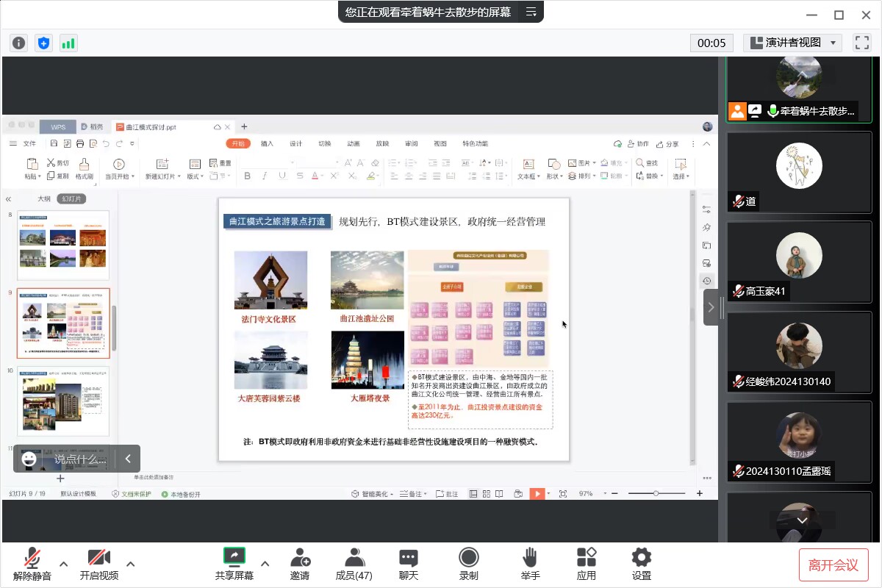Click the 说点什么 chat input box
This screenshot has width=882, height=588.
79,459
